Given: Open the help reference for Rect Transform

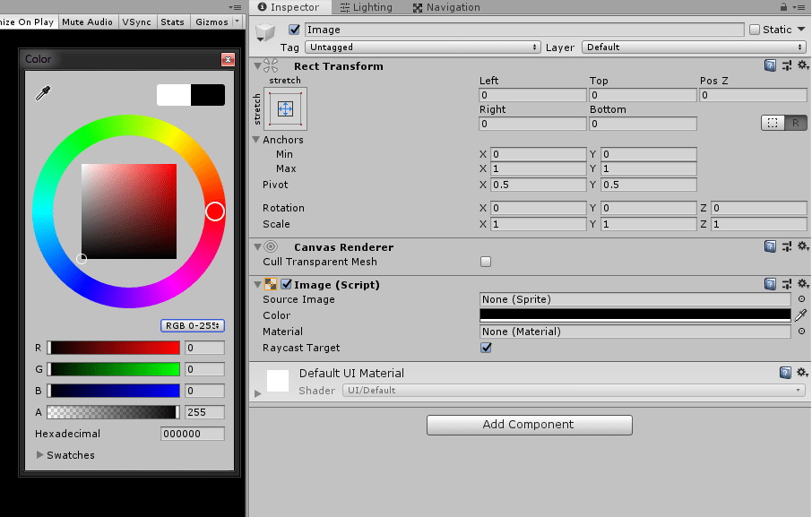Looking at the screenshot, I should 769,65.
